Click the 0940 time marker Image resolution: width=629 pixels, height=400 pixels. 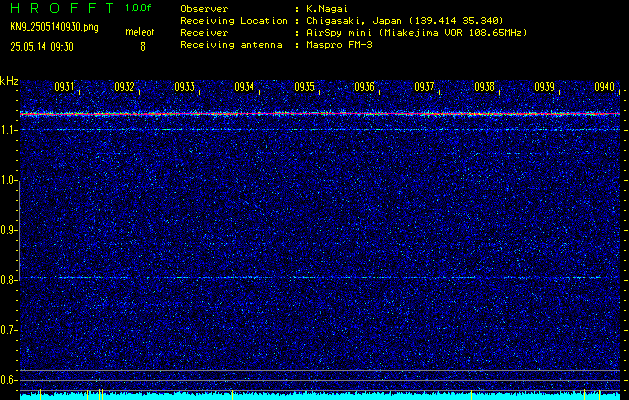click(x=605, y=87)
